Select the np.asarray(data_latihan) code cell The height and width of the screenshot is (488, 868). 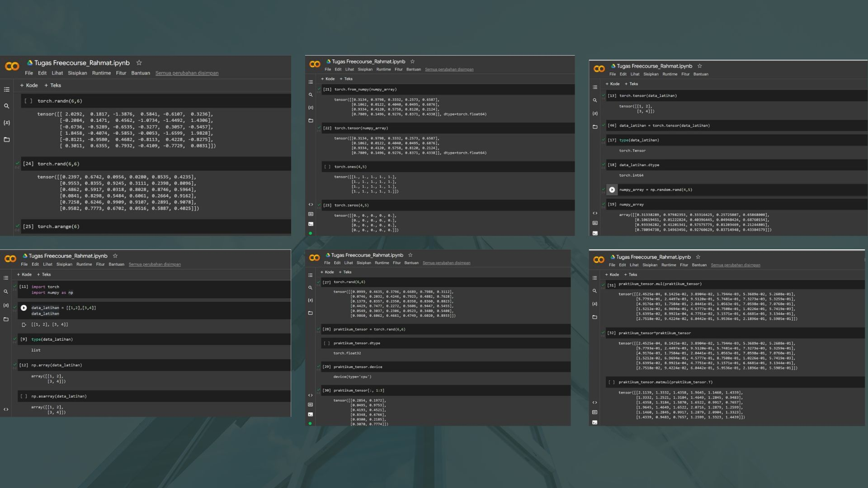click(x=154, y=396)
